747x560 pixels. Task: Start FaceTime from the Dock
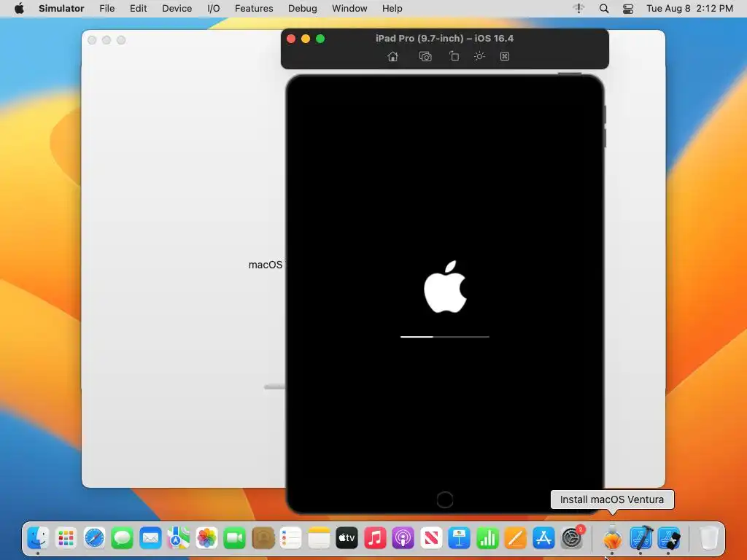(x=235, y=538)
